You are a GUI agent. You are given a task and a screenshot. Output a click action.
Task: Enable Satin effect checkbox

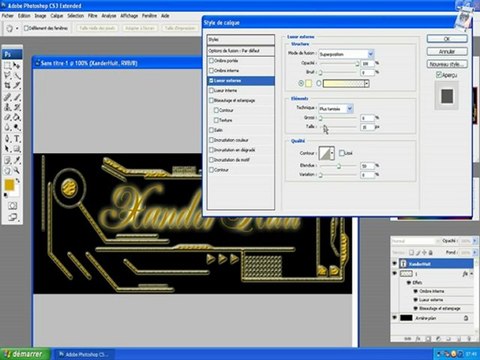tap(211, 130)
